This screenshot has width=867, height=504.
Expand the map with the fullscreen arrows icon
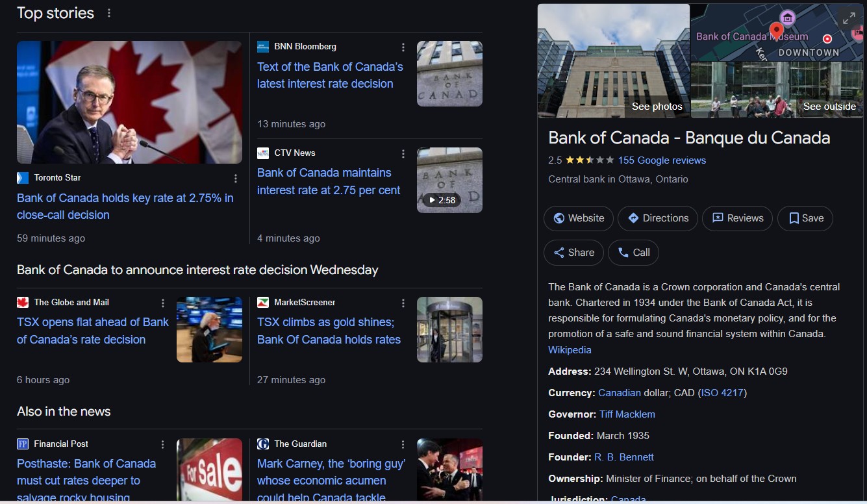point(849,19)
